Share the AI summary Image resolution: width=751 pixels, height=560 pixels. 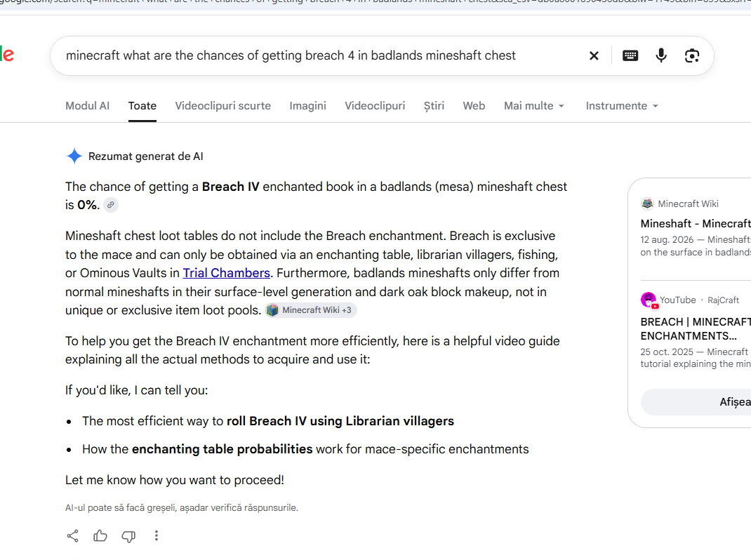pyautogui.click(x=72, y=535)
